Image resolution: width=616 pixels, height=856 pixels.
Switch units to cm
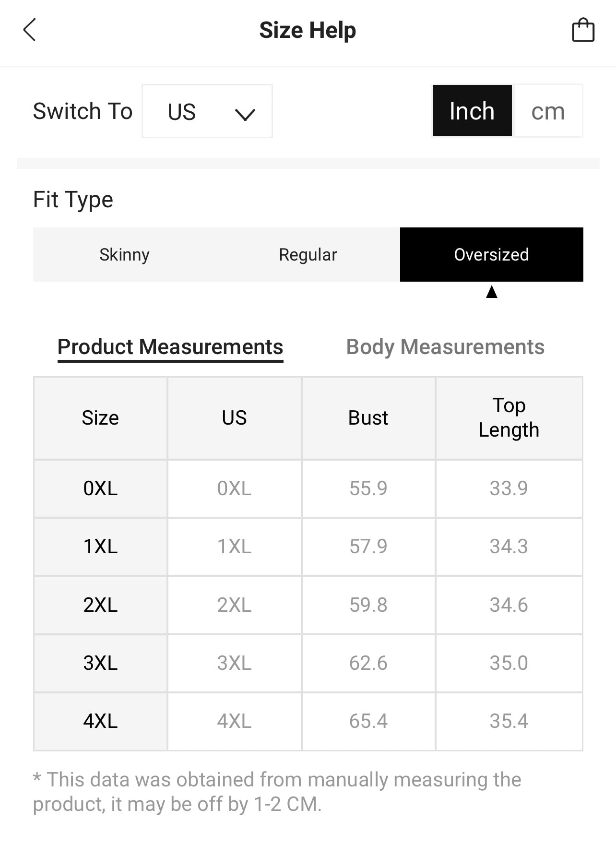[x=548, y=111]
